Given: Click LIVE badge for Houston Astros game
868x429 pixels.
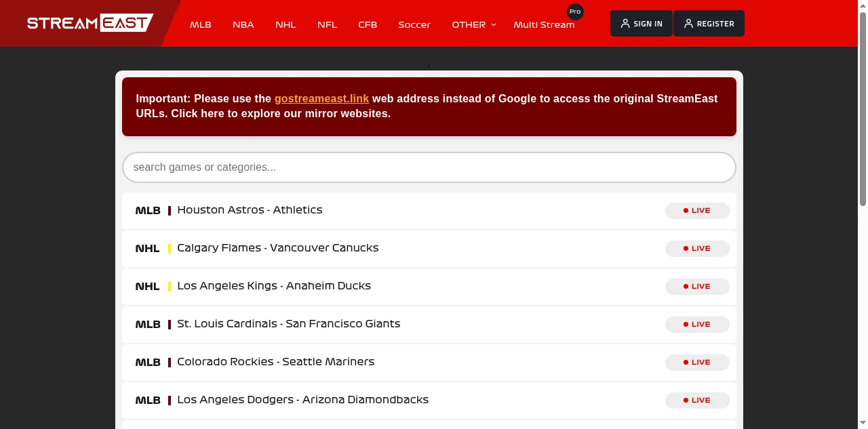Looking at the screenshot, I should click(697, 211).
